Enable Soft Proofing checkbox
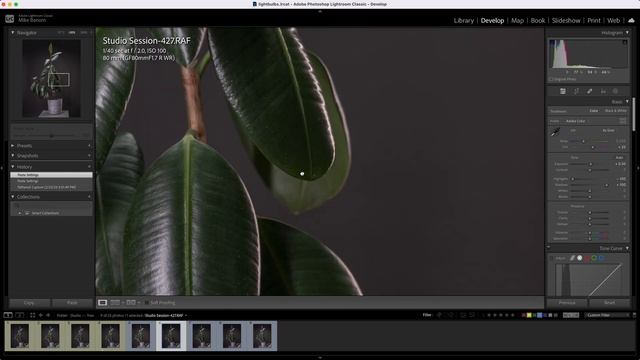The image size is (640, 360). coord(147,303)
